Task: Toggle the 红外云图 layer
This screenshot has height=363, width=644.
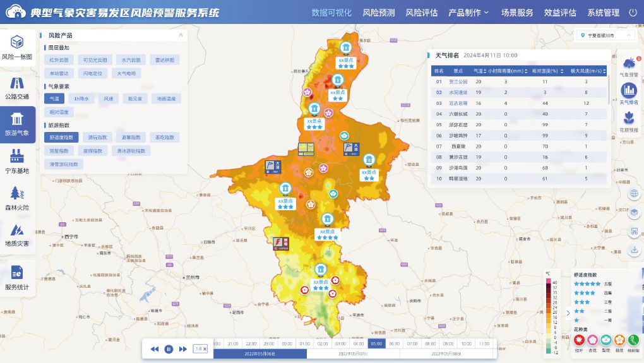Action: [59, 60]
